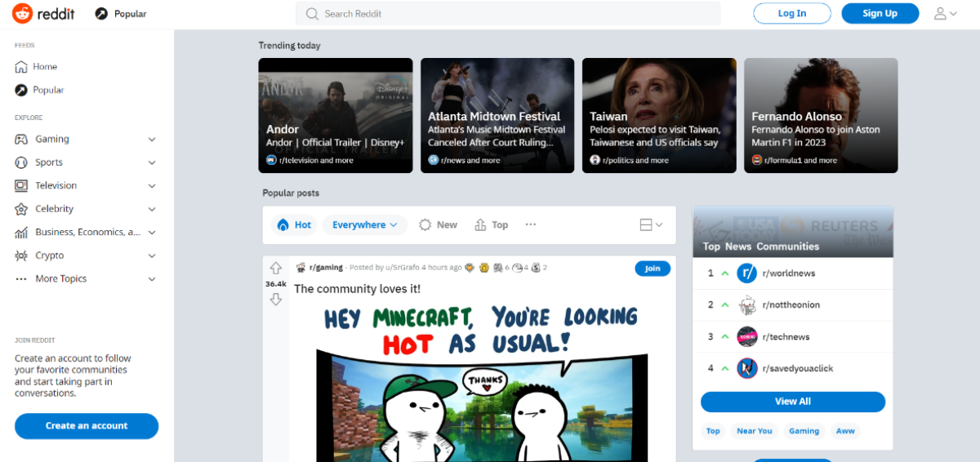This screenshot has width=980, height=462.
Task: Click the Television icon in sidebar
Action: tap(21, 186)
